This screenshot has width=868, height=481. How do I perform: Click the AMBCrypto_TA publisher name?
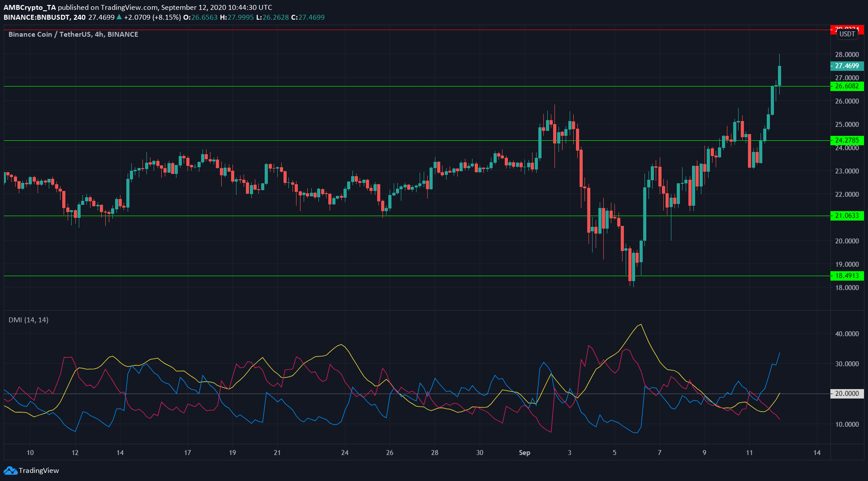click(x=30, y=7)
